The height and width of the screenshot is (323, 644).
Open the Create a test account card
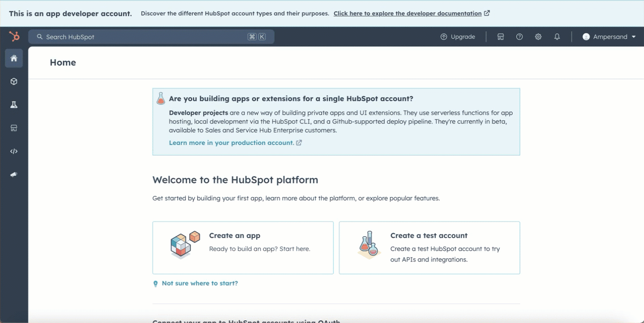[429, 248]
